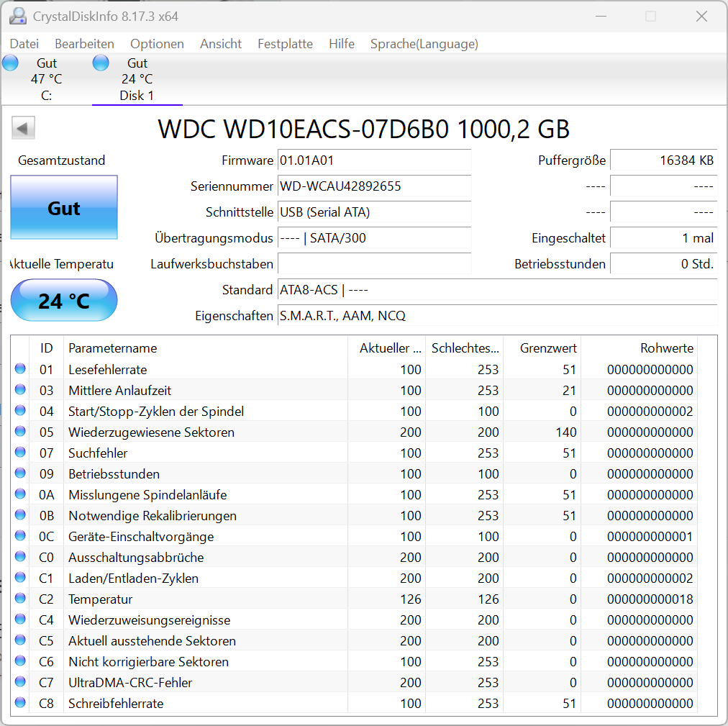The image size is (728, 726).
Task: Click the Grenzwert column header
Action: tap(542, 348)
